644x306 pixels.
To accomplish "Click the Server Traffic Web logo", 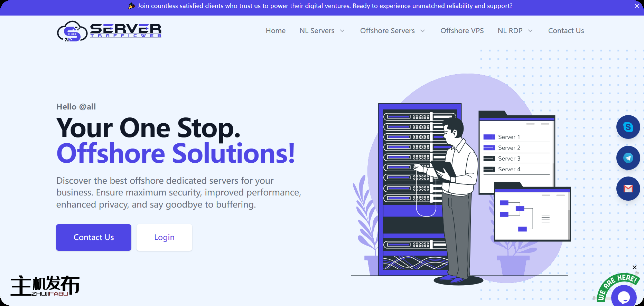I will 109,31.
